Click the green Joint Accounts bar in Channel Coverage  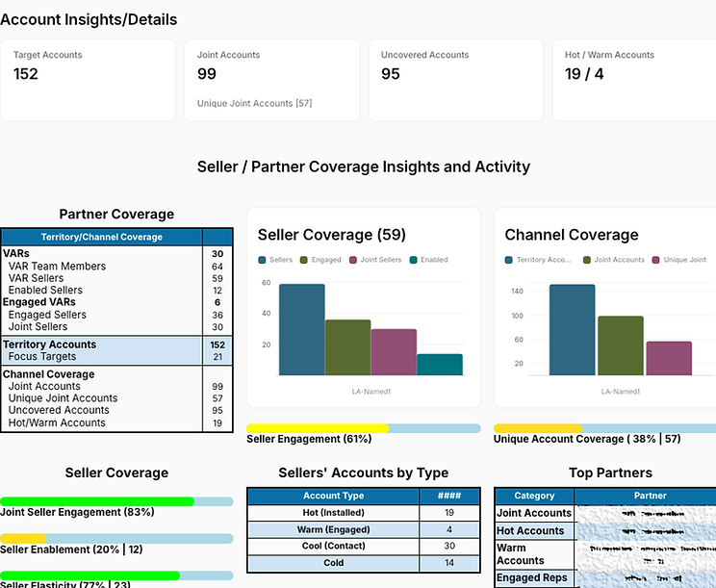[621, 345]
